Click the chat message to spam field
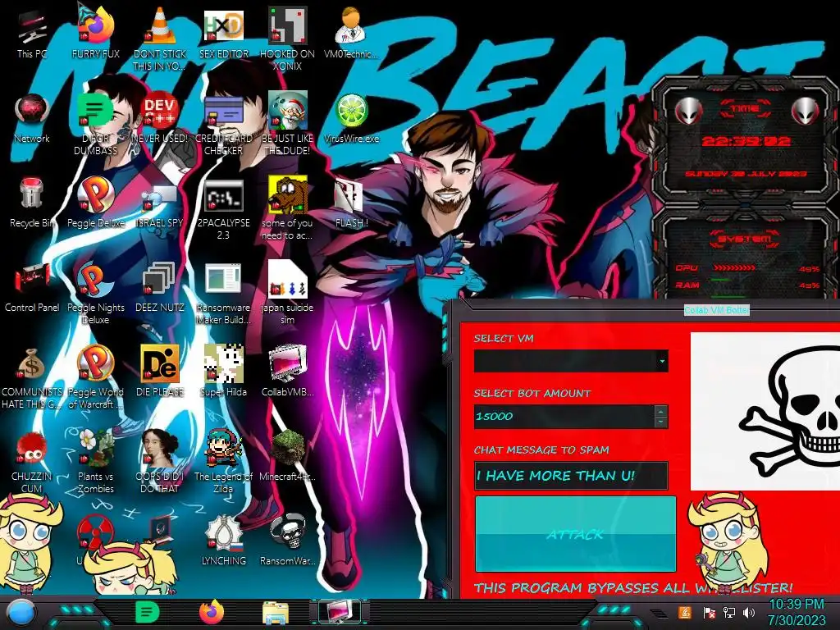 tap(571, 476)
